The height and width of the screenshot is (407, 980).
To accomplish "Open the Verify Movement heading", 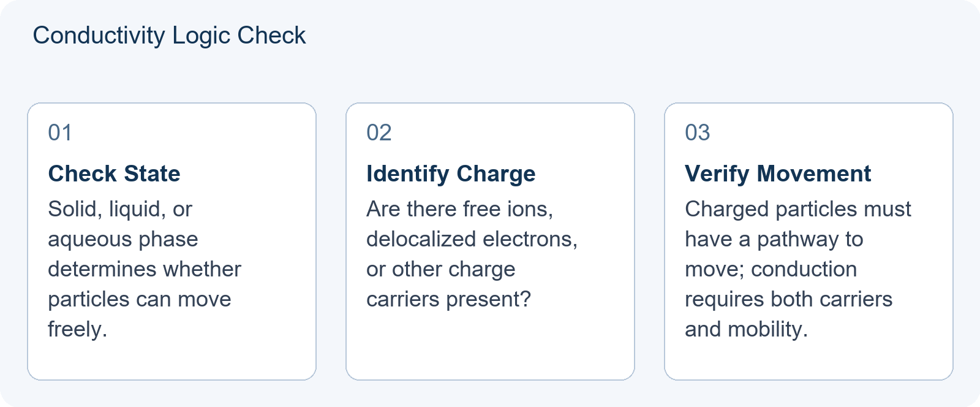I will (x=777, y=173).
